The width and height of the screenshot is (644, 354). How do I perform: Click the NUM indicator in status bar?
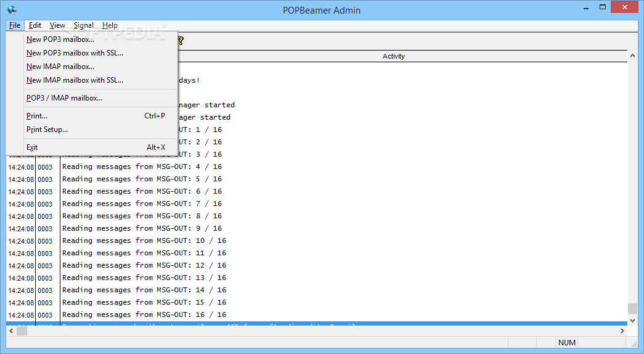(x=567, y=342)
